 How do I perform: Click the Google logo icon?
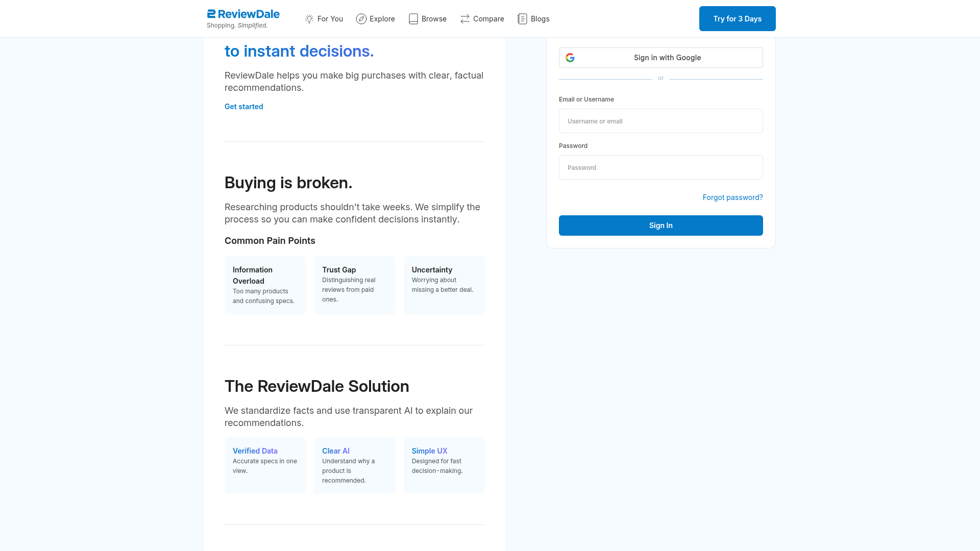click(x=570, y=58)
